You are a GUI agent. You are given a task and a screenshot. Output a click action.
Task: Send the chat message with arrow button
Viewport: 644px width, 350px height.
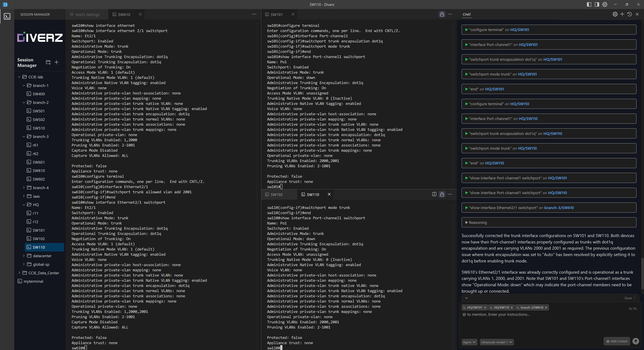[635, 341]
